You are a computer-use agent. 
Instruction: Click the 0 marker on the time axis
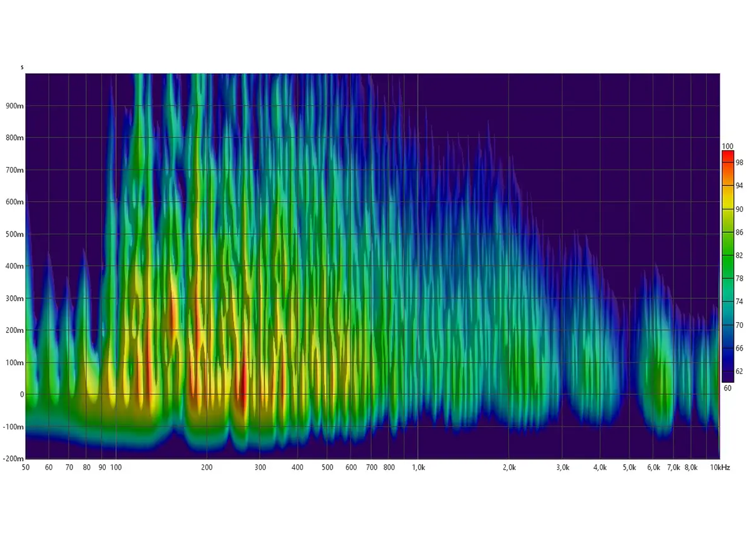21,395
